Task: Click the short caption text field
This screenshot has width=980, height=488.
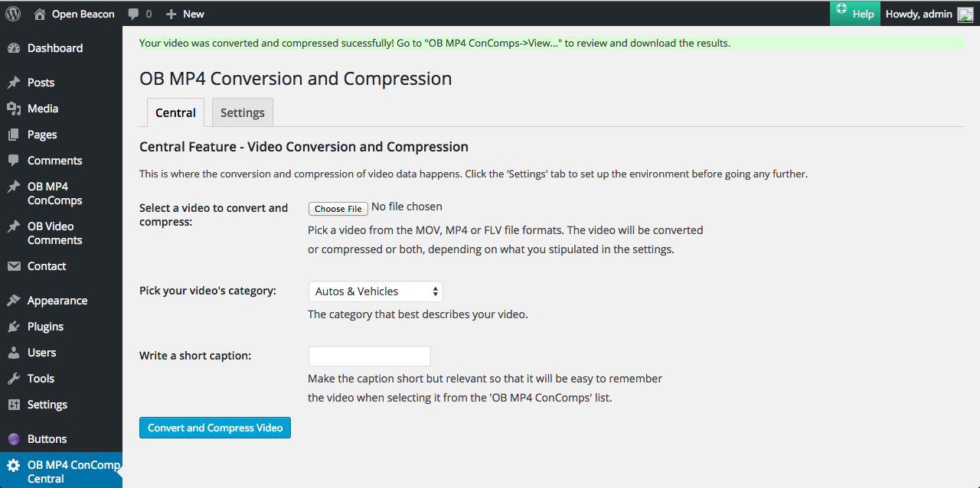Action: coord(369,356)
